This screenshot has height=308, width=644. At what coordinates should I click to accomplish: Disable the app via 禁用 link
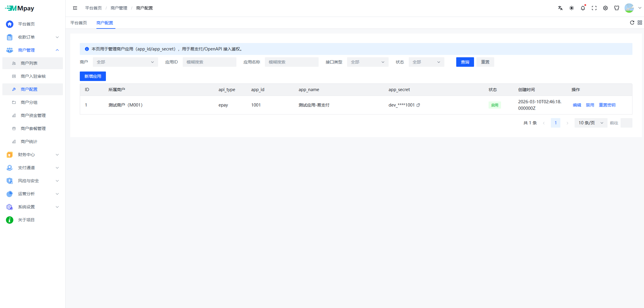point(590,105)
